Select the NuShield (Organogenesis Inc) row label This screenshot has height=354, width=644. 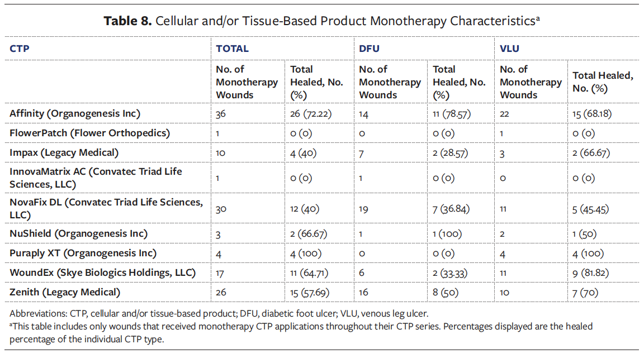(x=78, y=233)
